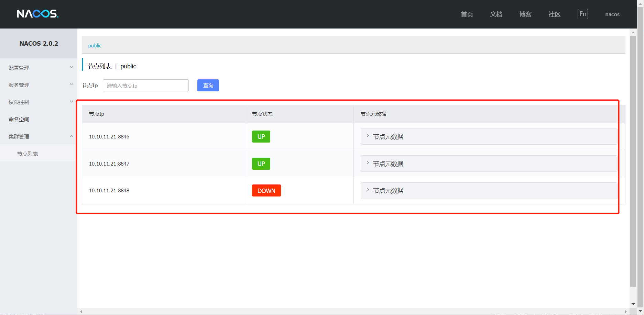Open the nacos user menu

pos(612,14)
